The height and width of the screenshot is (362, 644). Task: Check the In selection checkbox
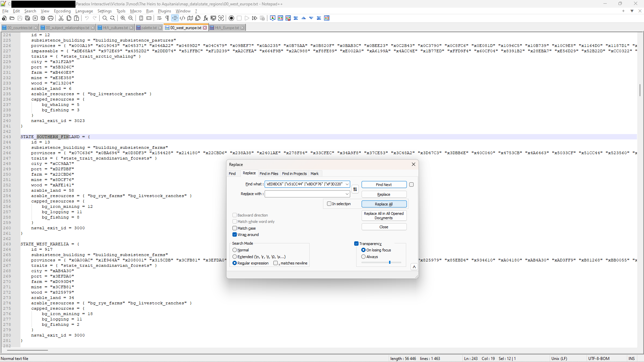tap(329, 204)
